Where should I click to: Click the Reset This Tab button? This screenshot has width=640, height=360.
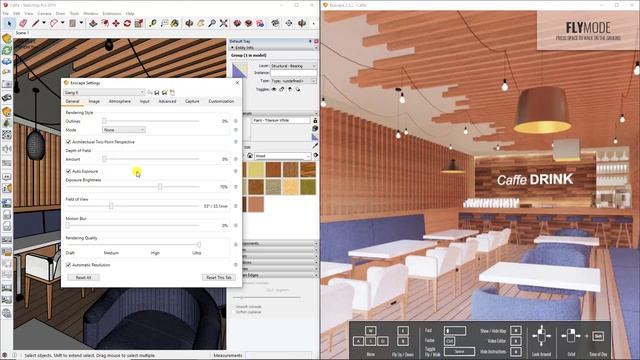pos(219,278)
